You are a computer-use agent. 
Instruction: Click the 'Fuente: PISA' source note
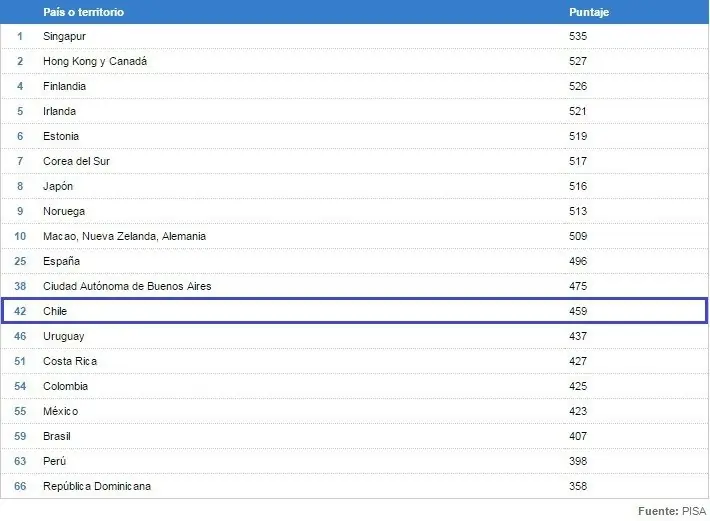(672, 511)
